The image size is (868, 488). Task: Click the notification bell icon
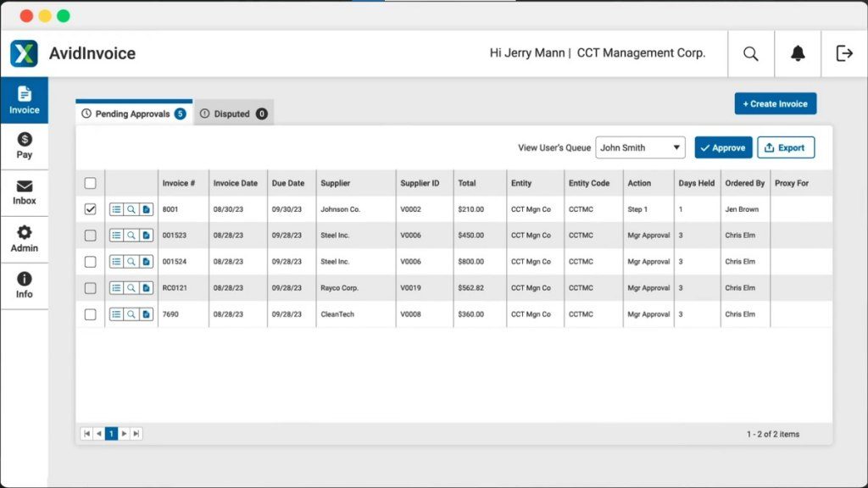click(x=797, y=53)
